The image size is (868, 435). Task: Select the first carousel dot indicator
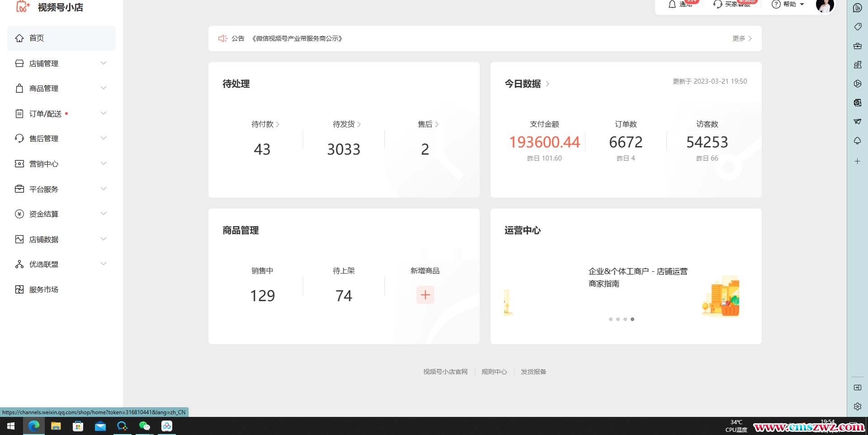tap(611, 319)
